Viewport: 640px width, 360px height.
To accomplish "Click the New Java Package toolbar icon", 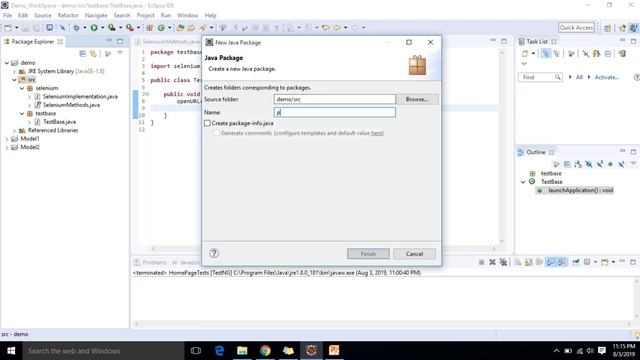I will click(x=150, y=27).
